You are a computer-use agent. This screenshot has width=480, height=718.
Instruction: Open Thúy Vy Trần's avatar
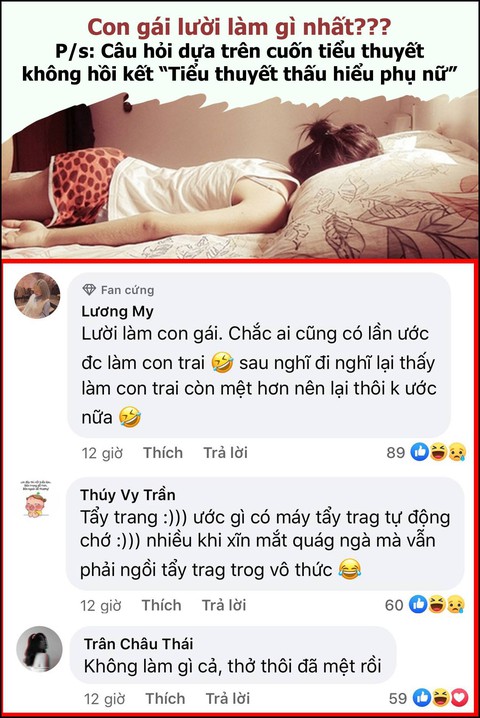click(x=36, y=499)
